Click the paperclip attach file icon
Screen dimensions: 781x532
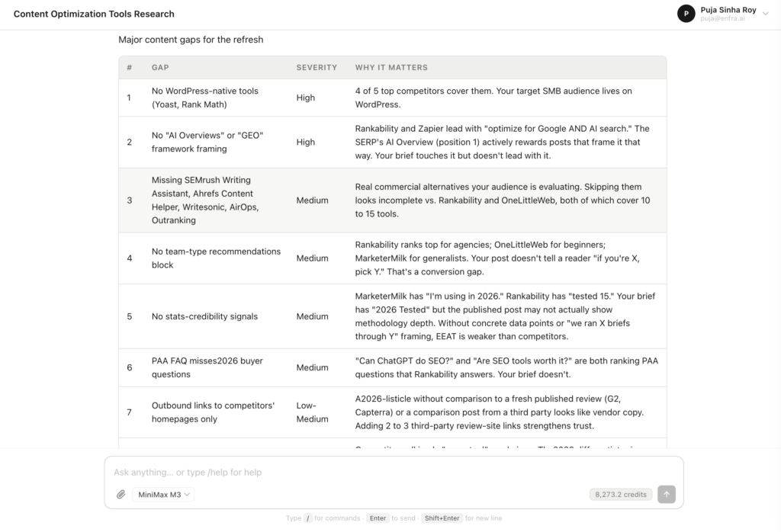[121, 494]
